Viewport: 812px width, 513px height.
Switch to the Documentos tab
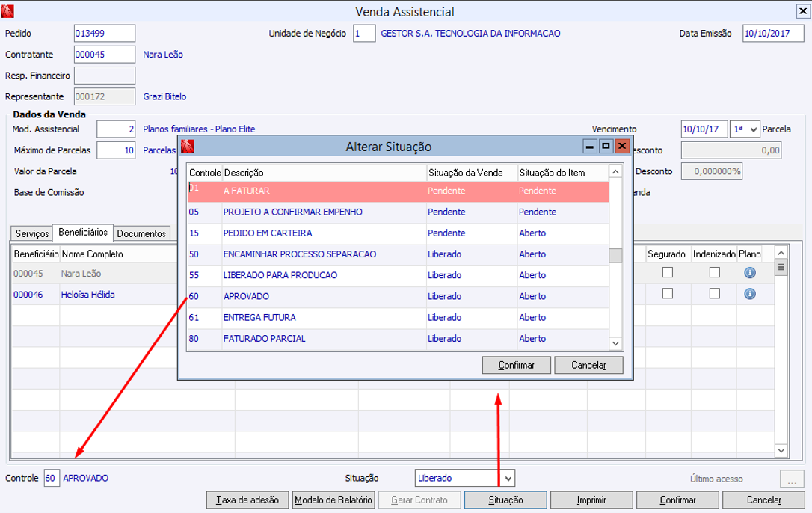coord(141,234)
